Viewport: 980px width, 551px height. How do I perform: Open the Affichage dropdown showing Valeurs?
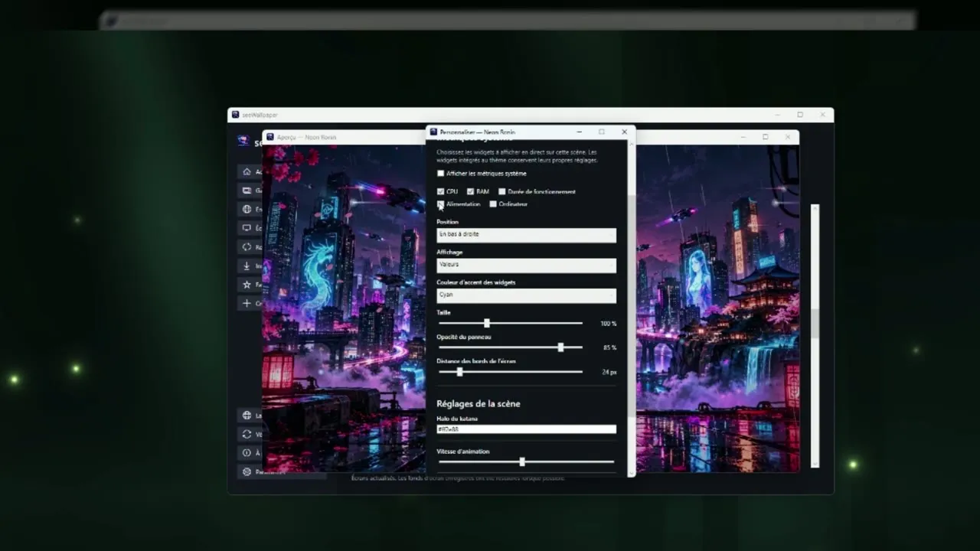tap(526, 266)
